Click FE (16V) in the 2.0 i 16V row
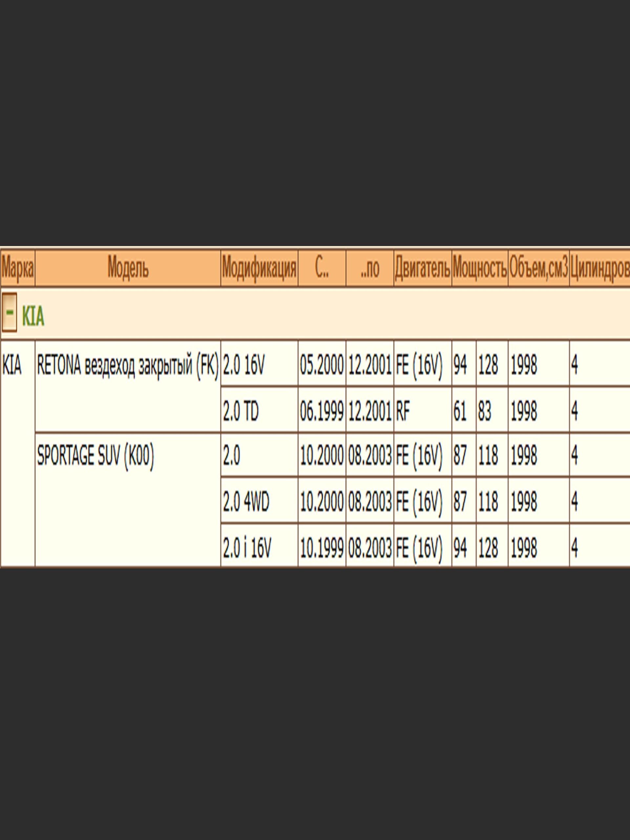 tap(423, 545)
